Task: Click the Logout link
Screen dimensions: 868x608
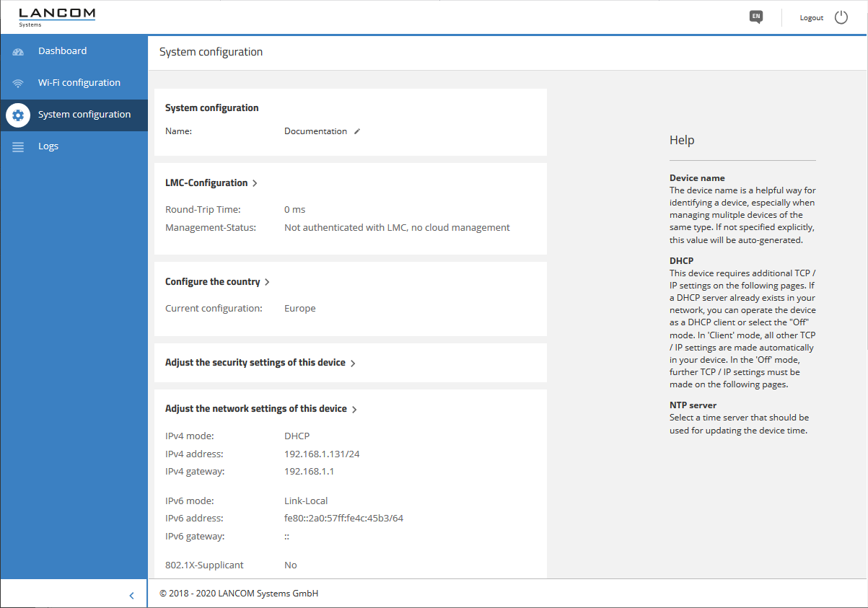Action: 811,18
